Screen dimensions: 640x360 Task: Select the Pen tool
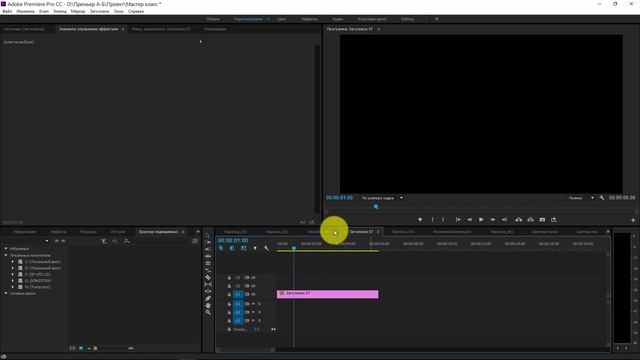coord(208,298)
